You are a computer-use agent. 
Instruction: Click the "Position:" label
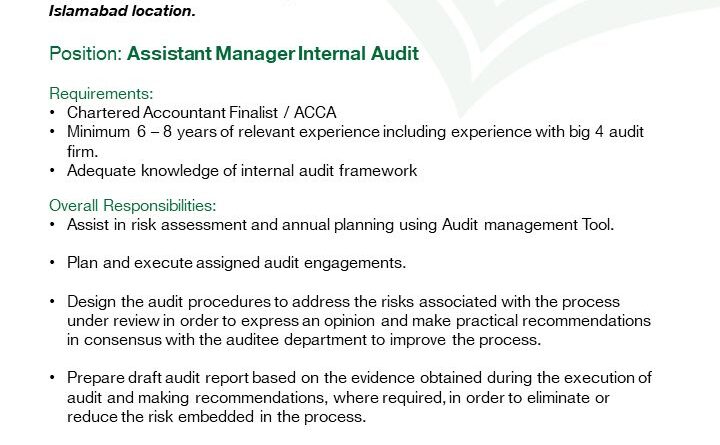click(85, 54)
